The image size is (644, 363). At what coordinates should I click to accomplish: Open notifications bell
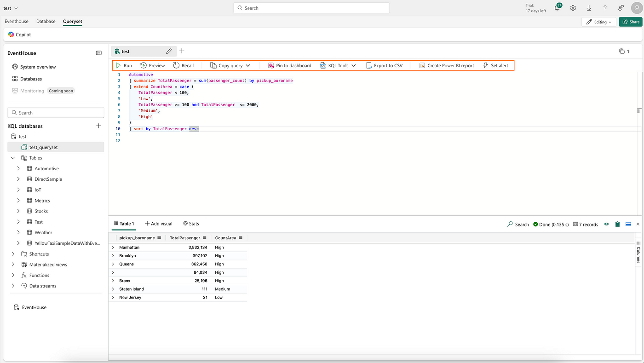(557, 8)
